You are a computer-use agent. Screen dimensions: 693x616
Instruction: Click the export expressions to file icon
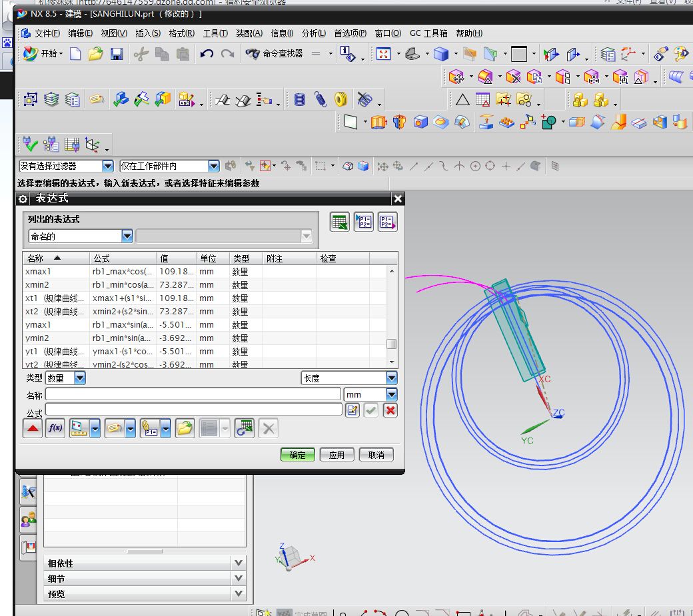[388, 222]
